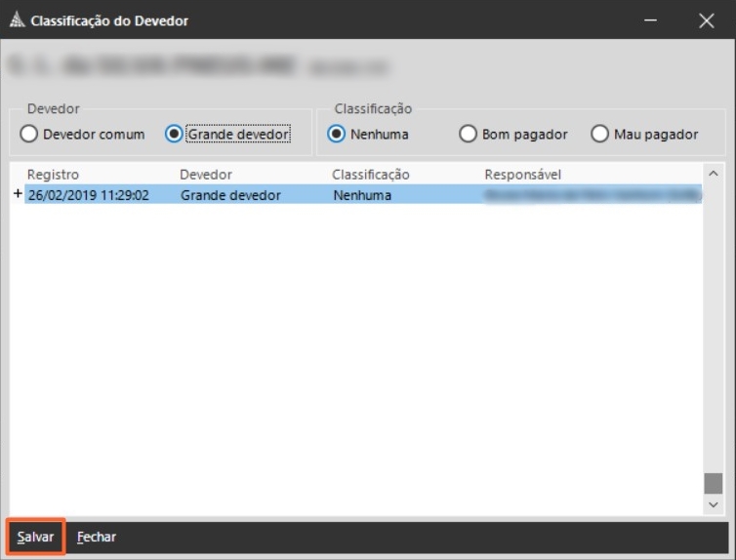736x560 pixels.
Task: Click the Nenhuma cell in the table
Action: click(362, 195)
